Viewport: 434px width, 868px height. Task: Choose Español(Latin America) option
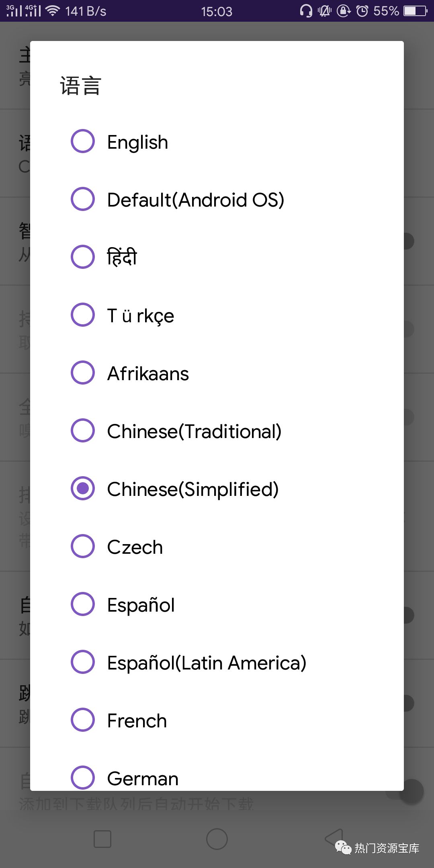(206, 663)
